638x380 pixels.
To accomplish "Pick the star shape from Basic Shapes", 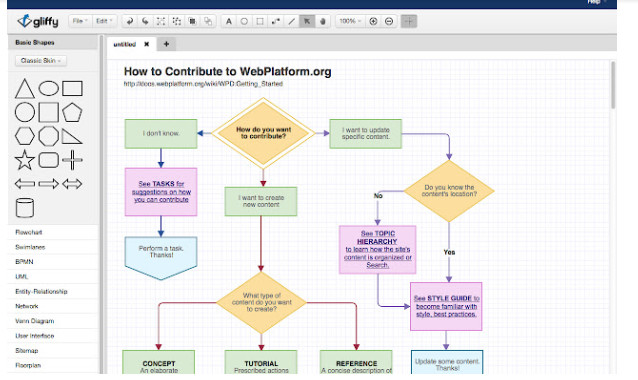I will pyautogui.click(x=25, y=159).
